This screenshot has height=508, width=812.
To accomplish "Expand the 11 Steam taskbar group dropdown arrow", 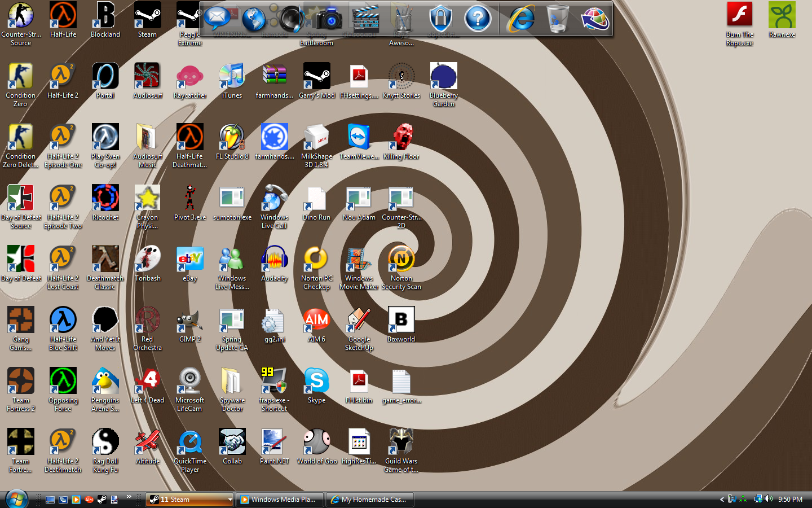I will [x=230, y=500].
